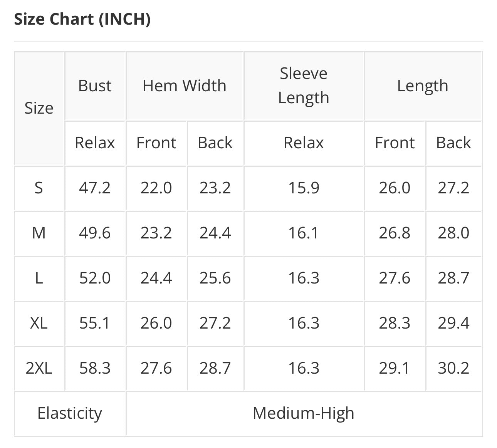Click the 47.2 bust value
The width and height of the screenshot is (497, 448).
(x=95, y=188)
